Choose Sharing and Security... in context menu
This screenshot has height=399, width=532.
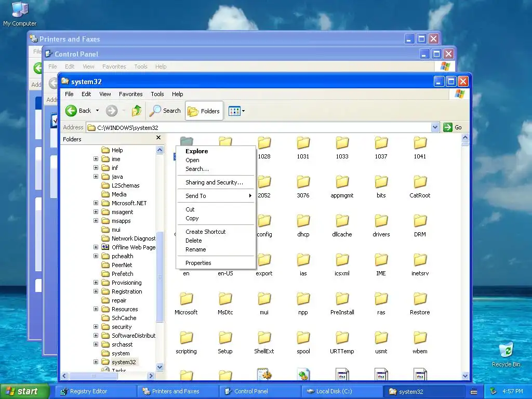pos(216,182)
